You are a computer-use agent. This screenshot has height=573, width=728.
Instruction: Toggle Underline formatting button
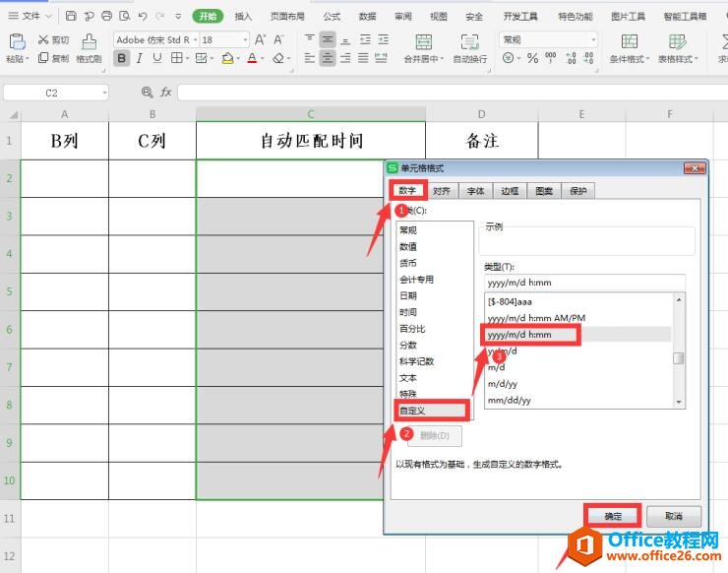pos(157,58)
